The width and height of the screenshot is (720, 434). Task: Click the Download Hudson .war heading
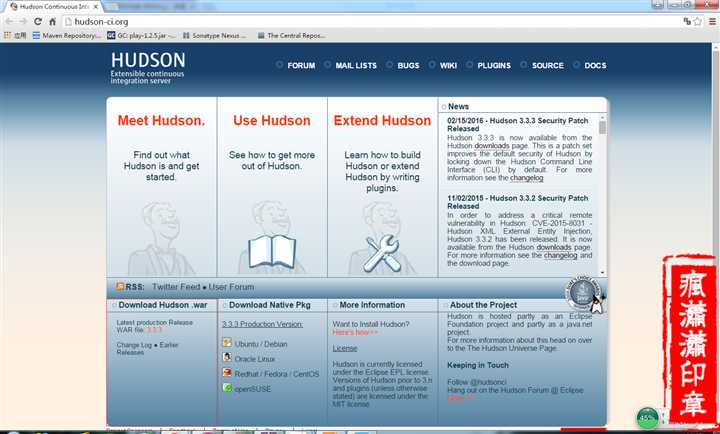163,305
